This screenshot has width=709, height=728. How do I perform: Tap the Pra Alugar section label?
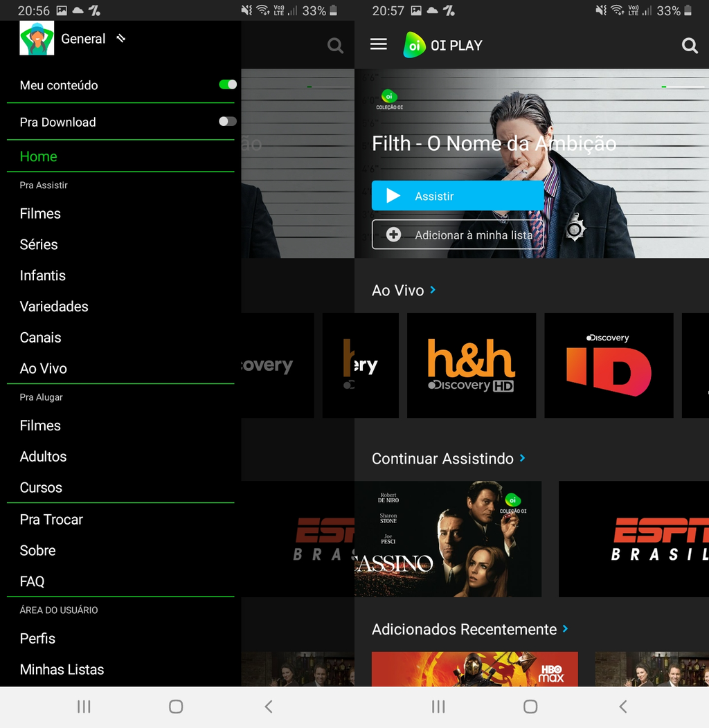(41, 397)
